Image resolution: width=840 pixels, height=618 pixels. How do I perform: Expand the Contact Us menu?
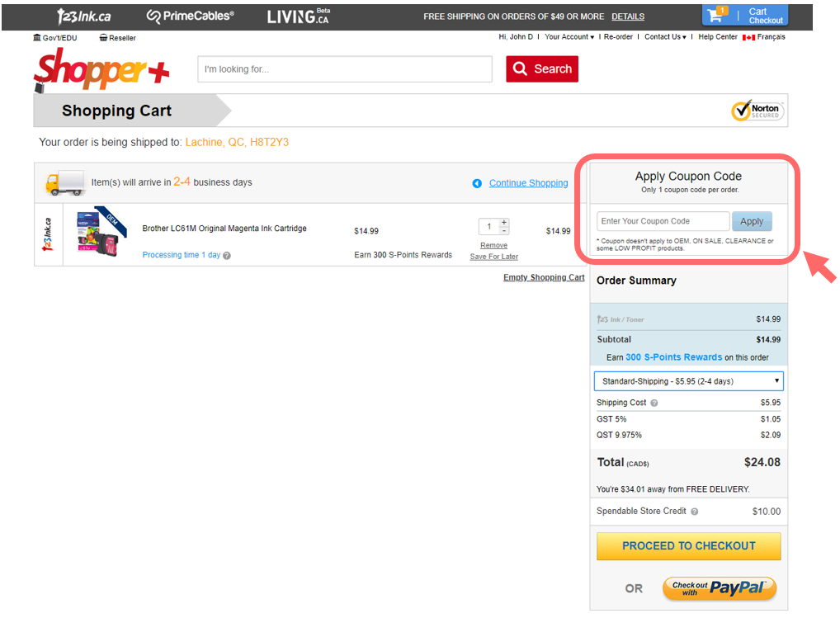coord(665,37)
